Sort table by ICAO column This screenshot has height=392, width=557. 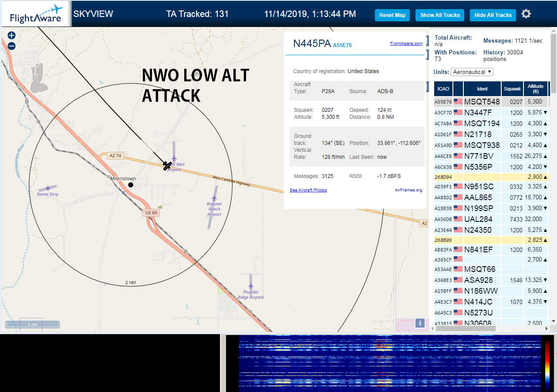(443, 89)
